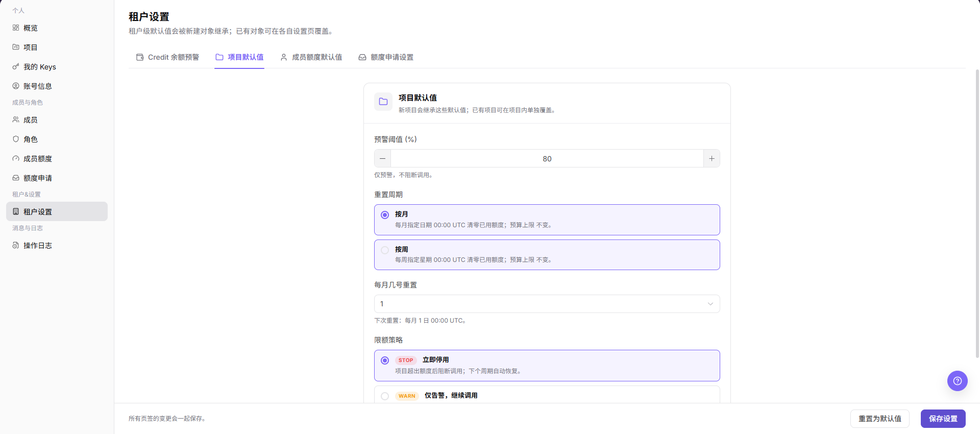The width and height of the screenshot is (980, 434).
Task: Open the 概览 overview icon in sidebar
Action: tap(16, 28)
